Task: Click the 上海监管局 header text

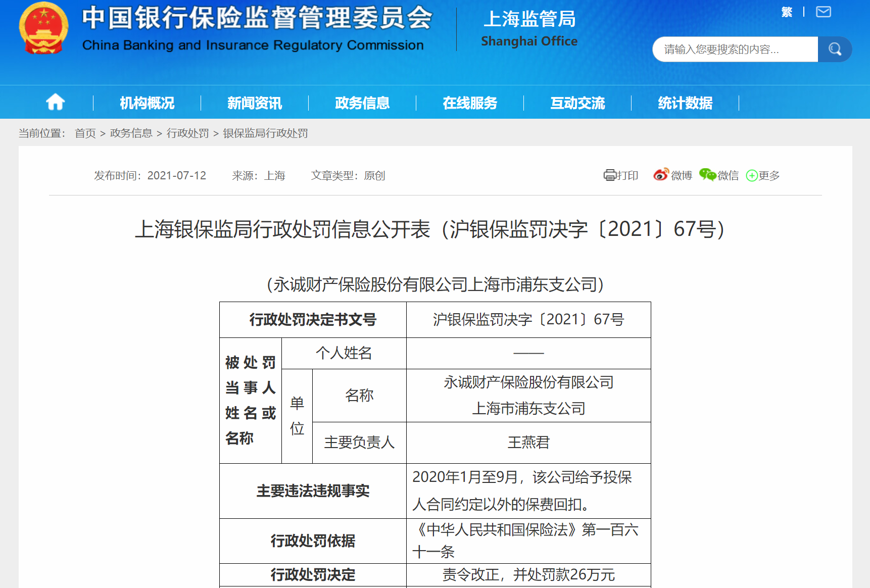Action: click(529, 19)
